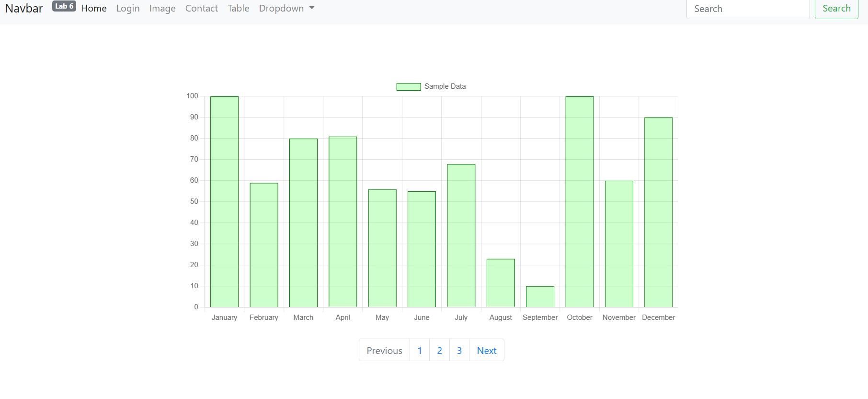Click the Previous pagination button
The image size is (868, 399).
pyautogui.click(x=384, y=351)
